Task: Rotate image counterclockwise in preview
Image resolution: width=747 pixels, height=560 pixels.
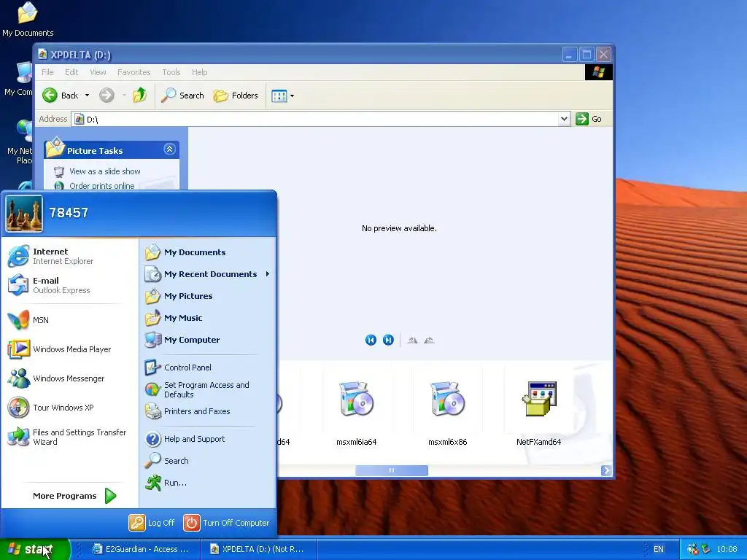Action: 429,340
